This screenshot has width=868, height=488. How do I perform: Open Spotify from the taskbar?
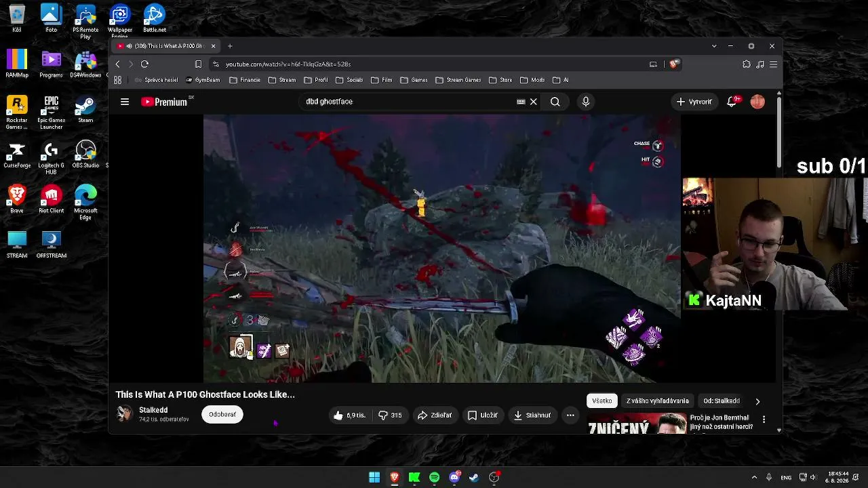click(434, 477)
